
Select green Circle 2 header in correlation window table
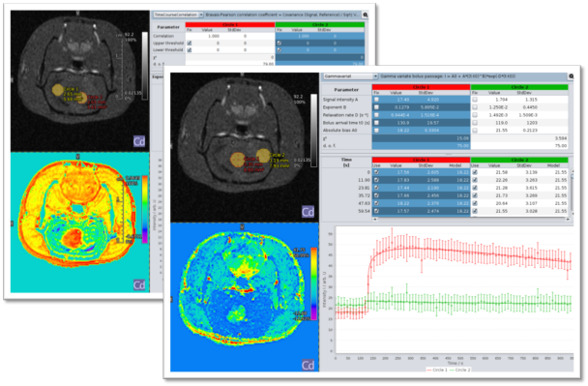pyautogui.click(x=320, y=25)
